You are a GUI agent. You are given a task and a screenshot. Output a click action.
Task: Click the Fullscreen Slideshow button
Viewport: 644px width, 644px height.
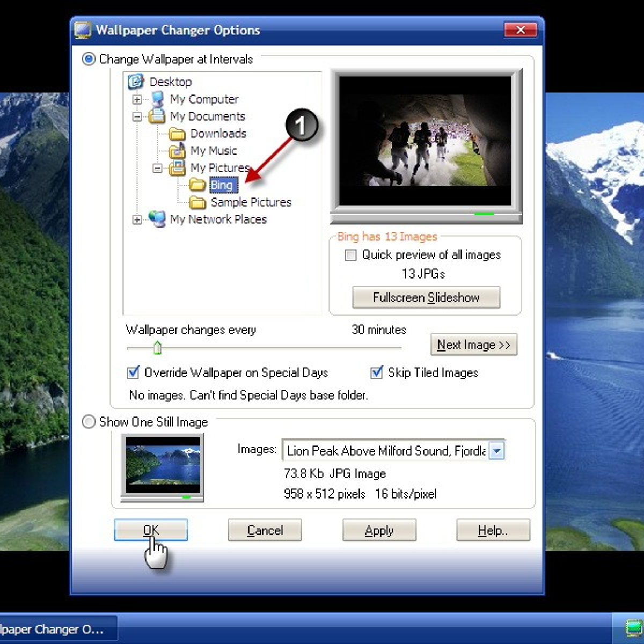426,297
